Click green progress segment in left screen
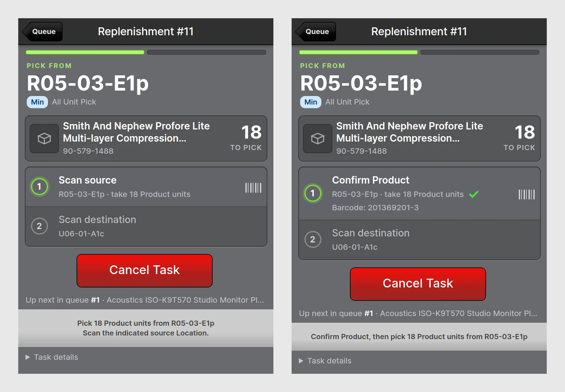Image resolution: width=565 pixels, height=392 pixels. pyautogui.click(x=85, y=52)
